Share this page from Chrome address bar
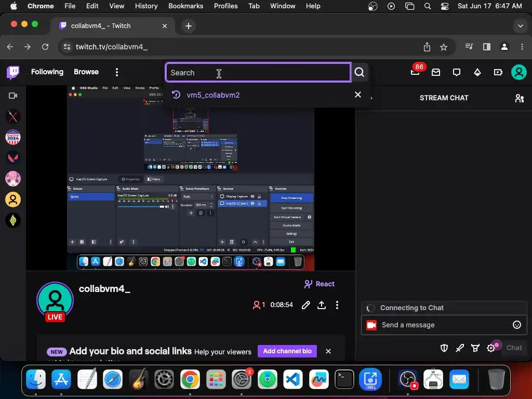532x399 pixels. click(427, 47)
